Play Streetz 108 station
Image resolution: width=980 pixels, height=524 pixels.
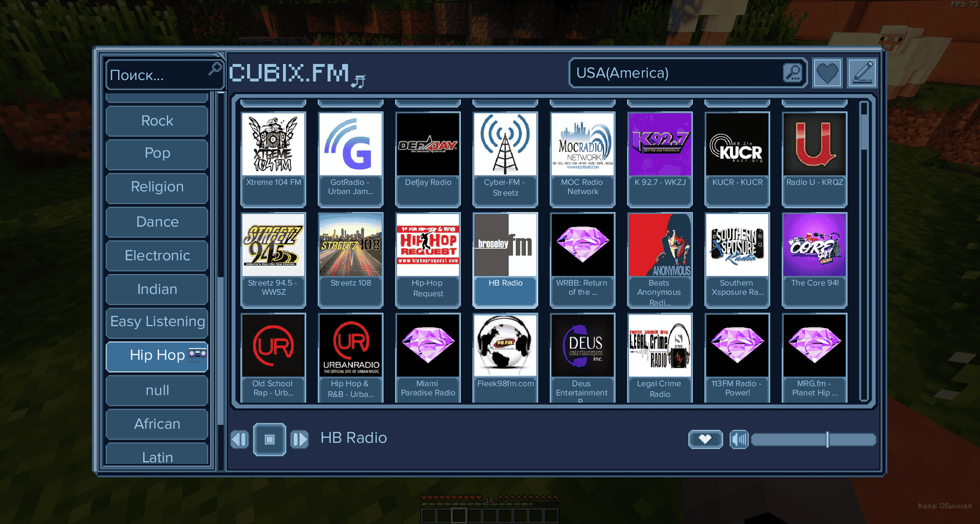point(351,260)
